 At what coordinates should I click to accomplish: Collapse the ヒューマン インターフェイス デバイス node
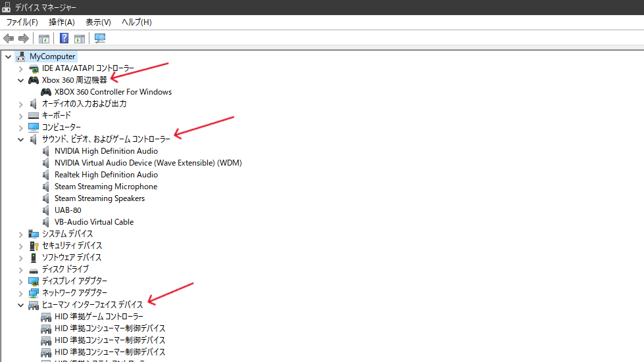tap(20, 305)
